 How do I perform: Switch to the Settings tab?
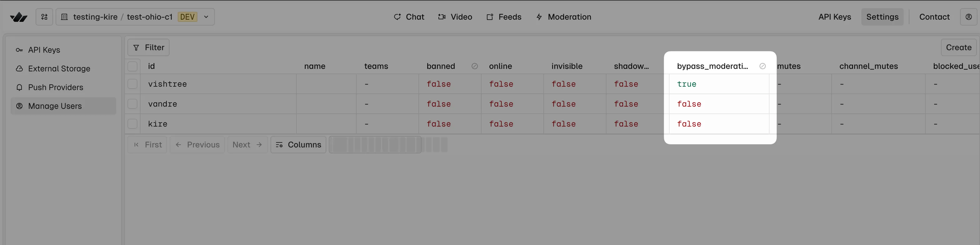click(x=882, y=17)
